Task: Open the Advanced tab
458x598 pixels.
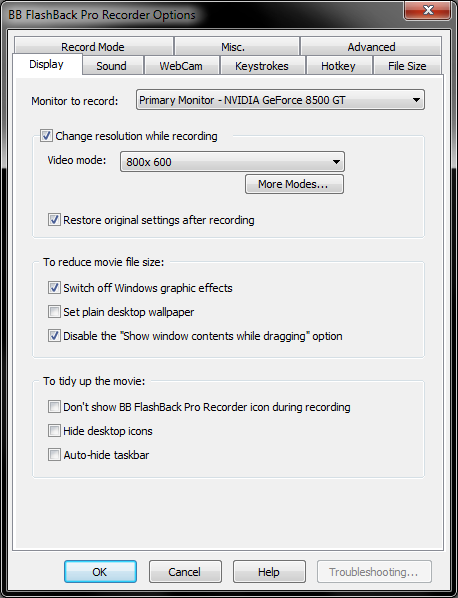Action: coord(371,47)
